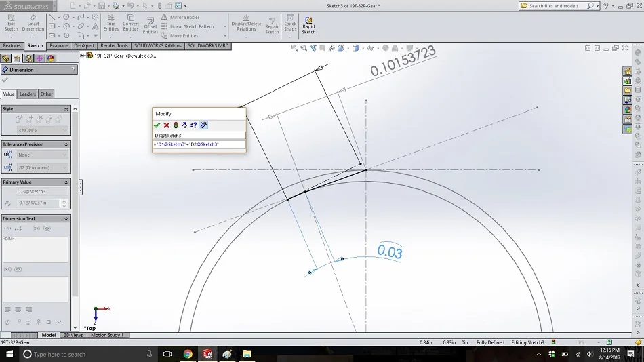
Task: Click the Trim Entities tool
Action: pos(111,23)
